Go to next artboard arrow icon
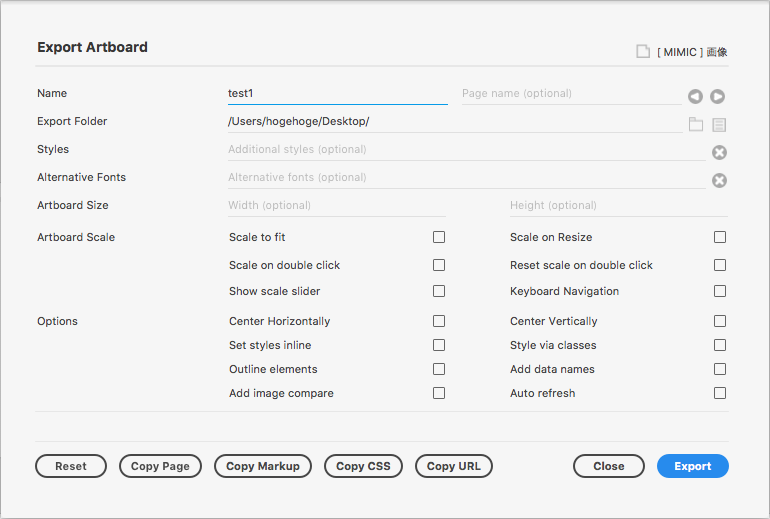 (x=717, y=96)
